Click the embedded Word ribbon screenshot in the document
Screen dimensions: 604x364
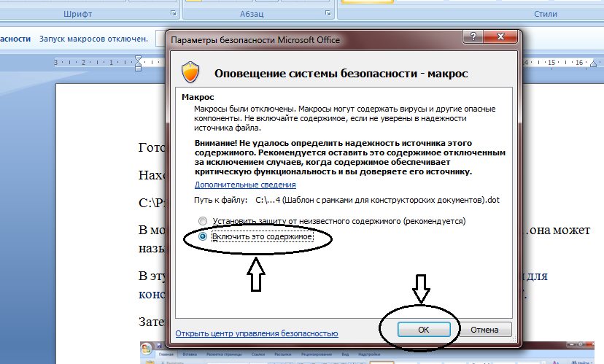click(367, 352)
